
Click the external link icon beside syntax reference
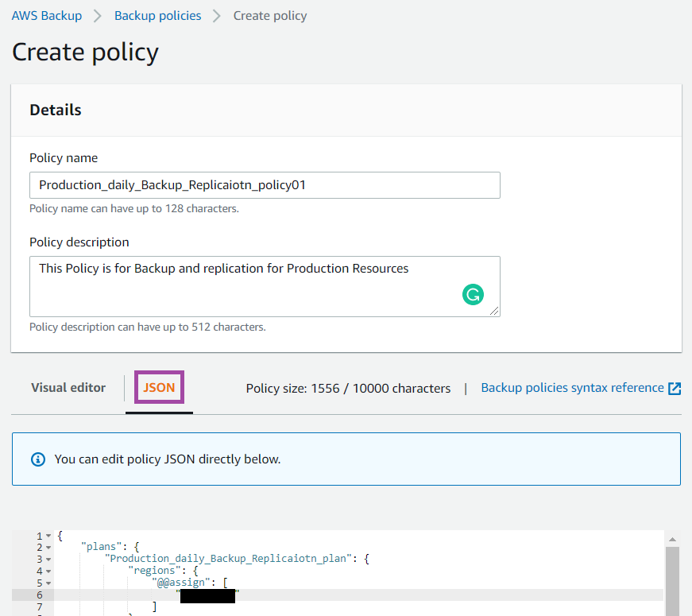click(675, 389)
